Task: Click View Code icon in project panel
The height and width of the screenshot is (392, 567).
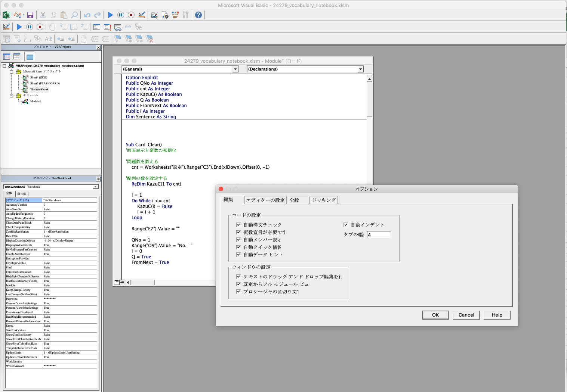Action: 6,57
